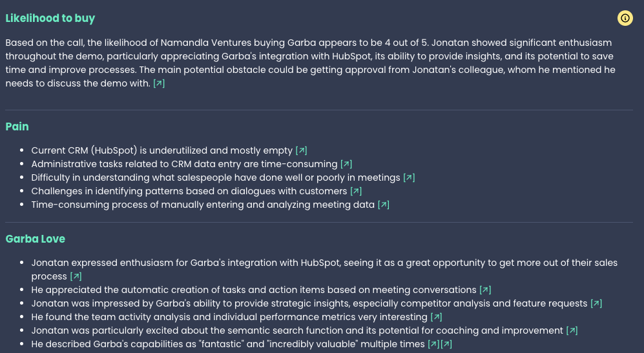
Task: Open reference for salespeople meeting performance difficulty
Action: click(409, 178)
